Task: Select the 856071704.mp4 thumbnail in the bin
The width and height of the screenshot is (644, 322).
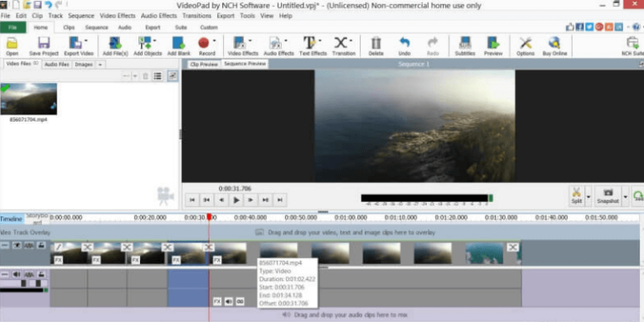Action: pos(29,99)
